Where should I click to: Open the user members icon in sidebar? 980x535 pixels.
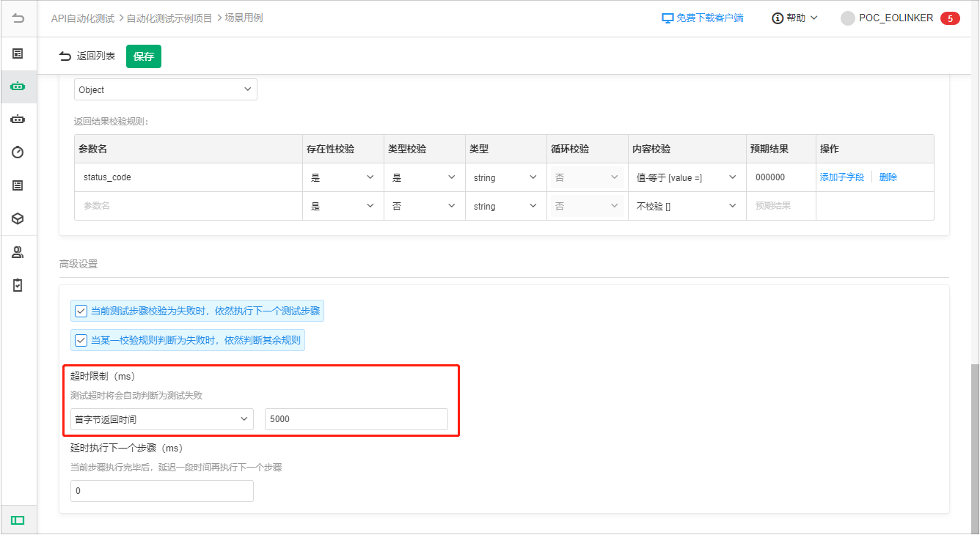pyautogui.click(x=18, y=252)
